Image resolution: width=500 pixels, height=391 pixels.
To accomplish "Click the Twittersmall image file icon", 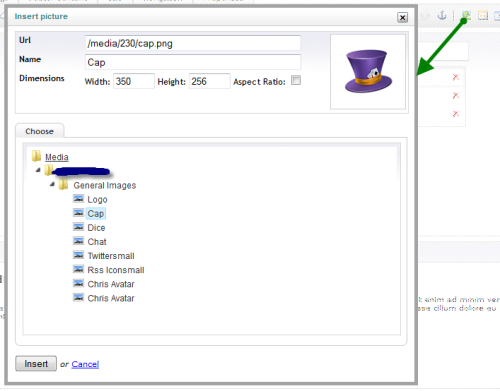I will tap(78, 255).
